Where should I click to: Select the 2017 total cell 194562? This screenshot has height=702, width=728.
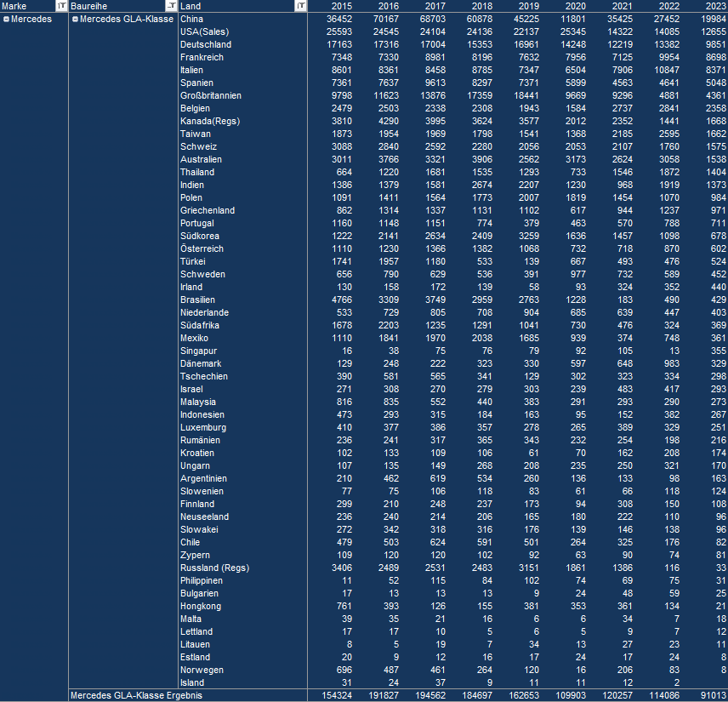[x=429, y=696]
